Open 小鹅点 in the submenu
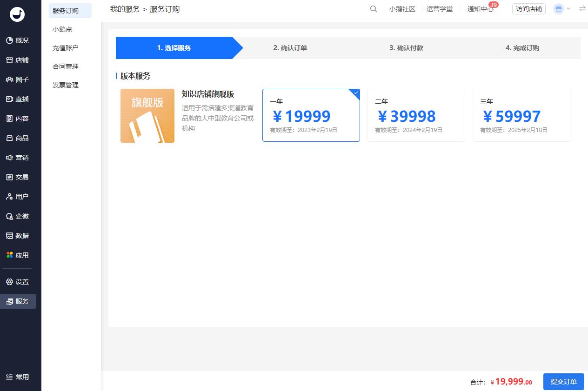588x391 pixels. [x=62, y=29]
